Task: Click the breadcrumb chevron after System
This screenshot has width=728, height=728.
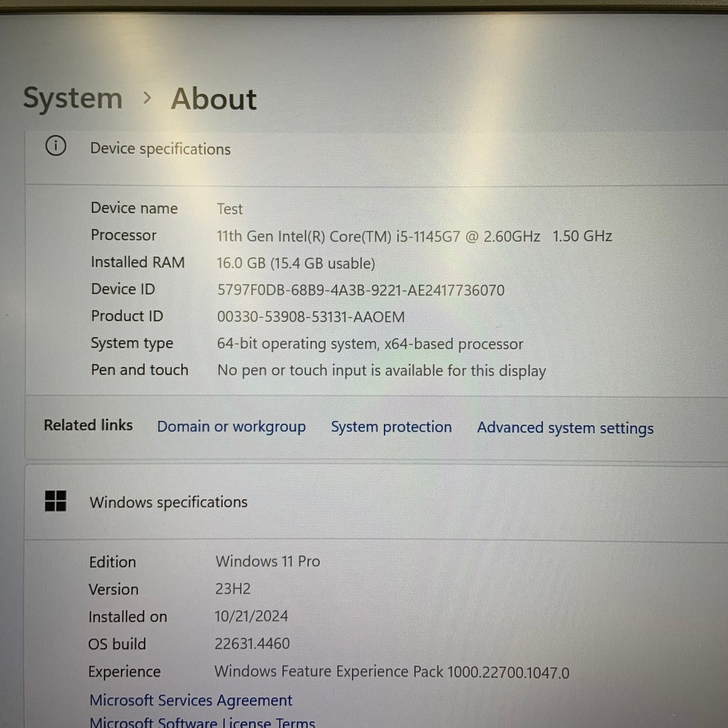Action: point(147,97)
